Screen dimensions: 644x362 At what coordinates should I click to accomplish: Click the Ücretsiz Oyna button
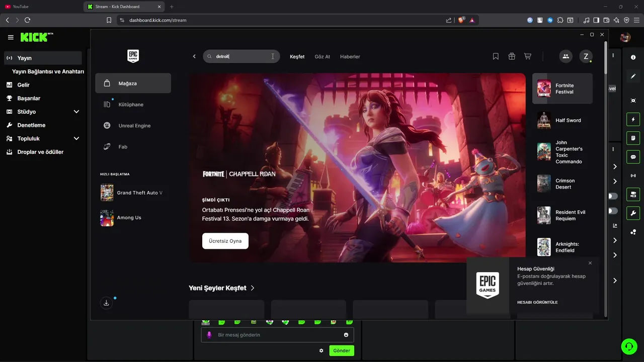pos(225,241)
